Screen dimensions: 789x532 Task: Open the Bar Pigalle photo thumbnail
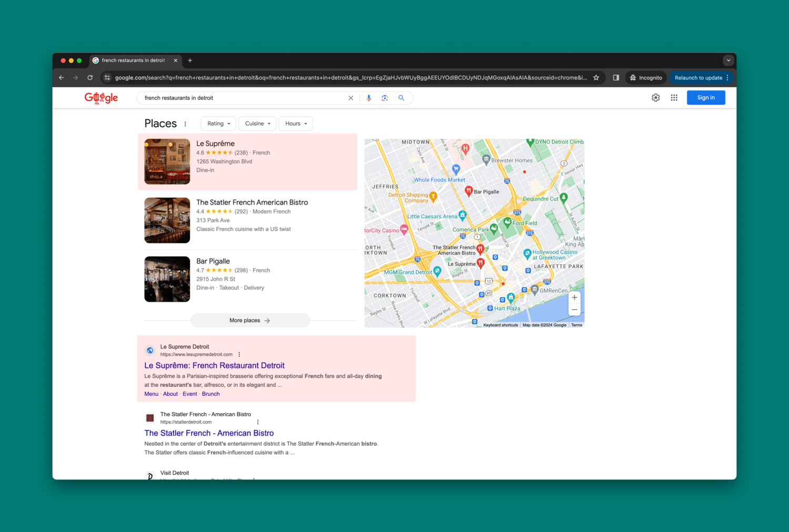tap(167, 279)
